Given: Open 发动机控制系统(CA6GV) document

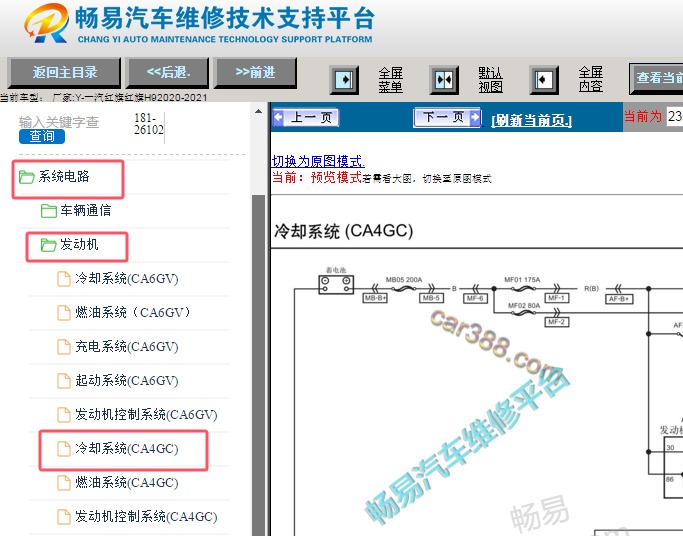Looking at the screenshot, I should coord(146,415).
